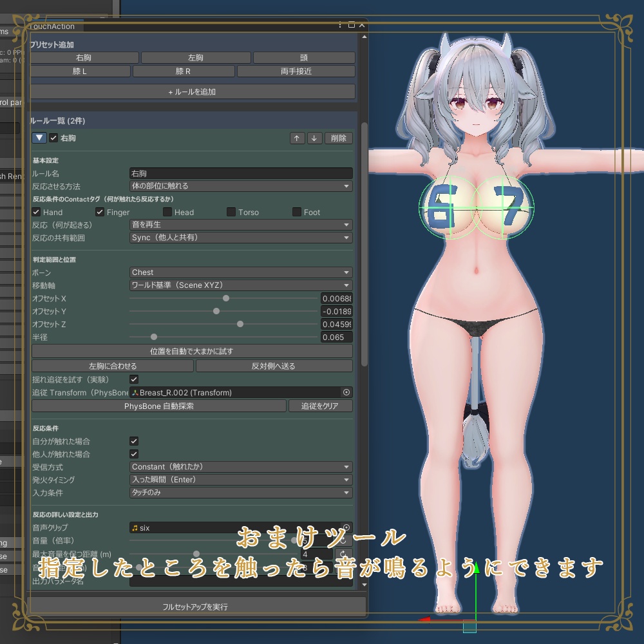Delete the rule with 削除 button

coord(339,138)
